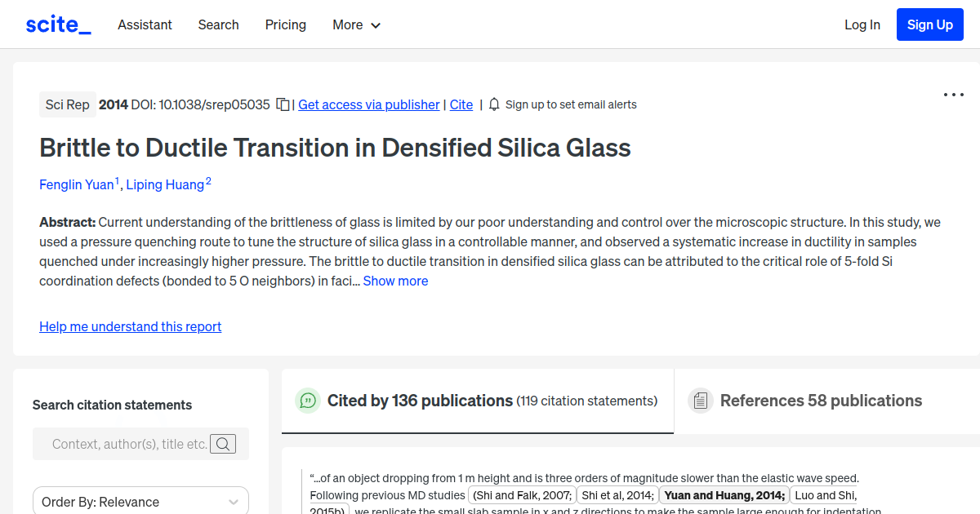Open Get access via publisher link
This screenshot has height=514, width=980.
pyautogui.click(x=368, y=104)
